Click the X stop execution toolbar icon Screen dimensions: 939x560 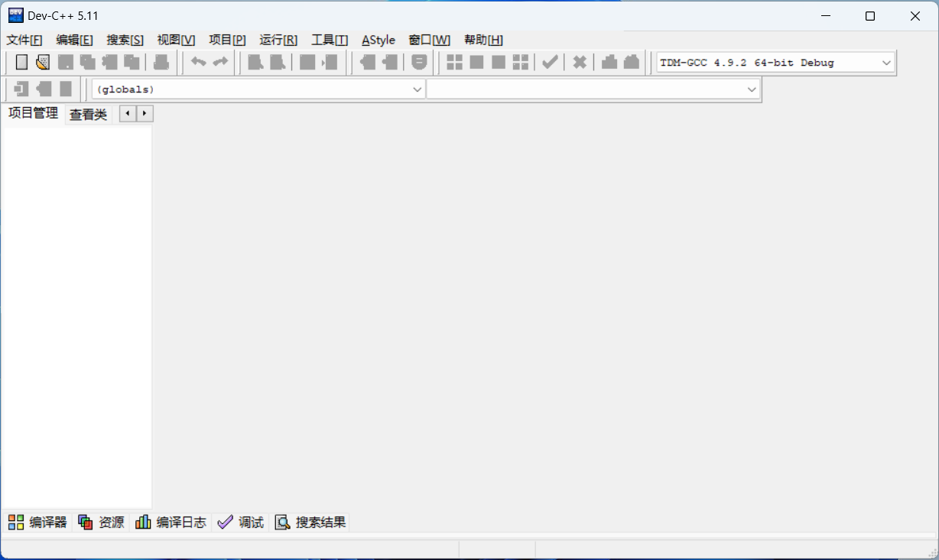[x=580, y=63]
